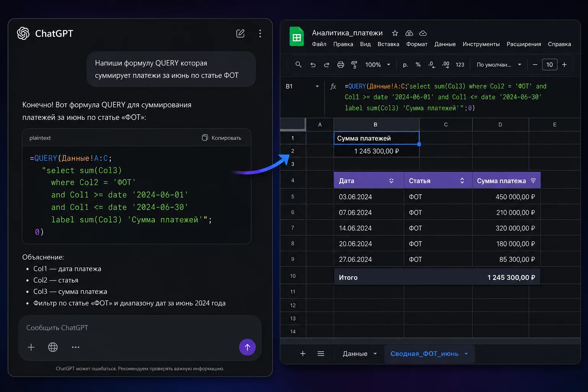588x392 pixels.
Task: Open the Вставка menu
Action: point(388,44)
